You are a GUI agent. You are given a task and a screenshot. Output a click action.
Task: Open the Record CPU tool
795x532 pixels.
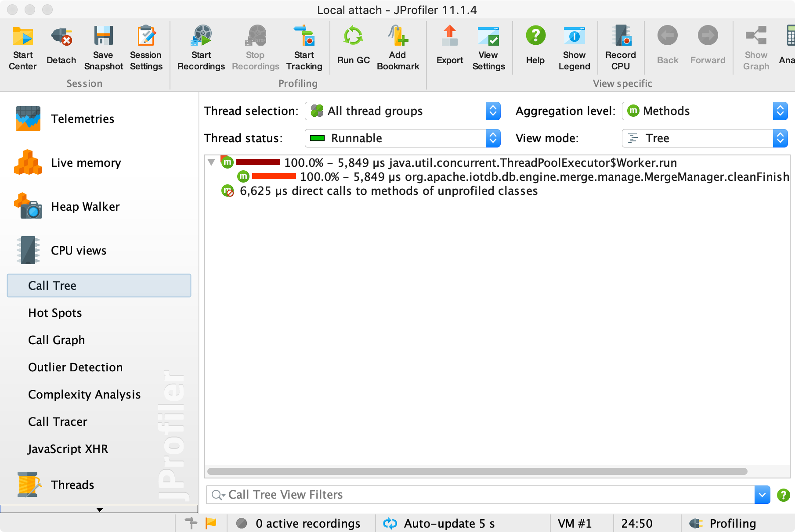click(x=621, y=46)
